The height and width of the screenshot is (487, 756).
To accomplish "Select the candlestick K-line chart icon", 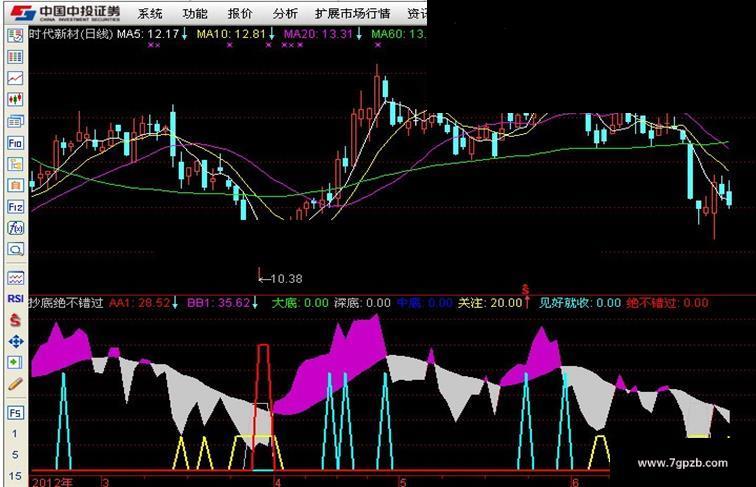I will click(x=15, y=99).
